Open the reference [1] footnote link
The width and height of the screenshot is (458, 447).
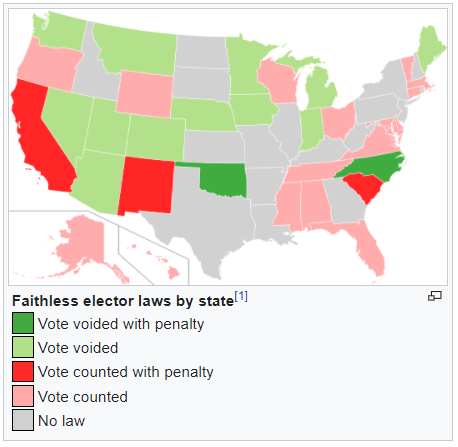point(241,296)
